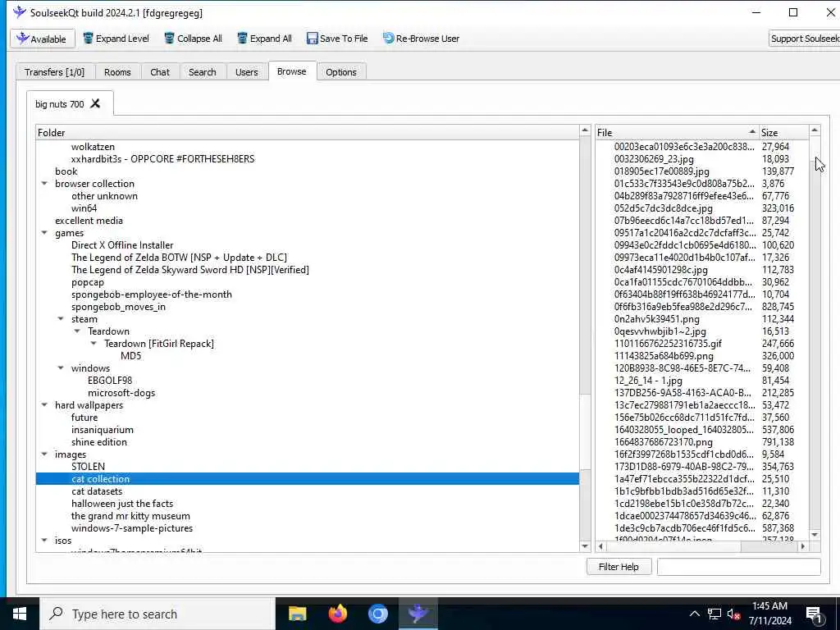Select the spongebob_moves_in folder

(118, 307)
